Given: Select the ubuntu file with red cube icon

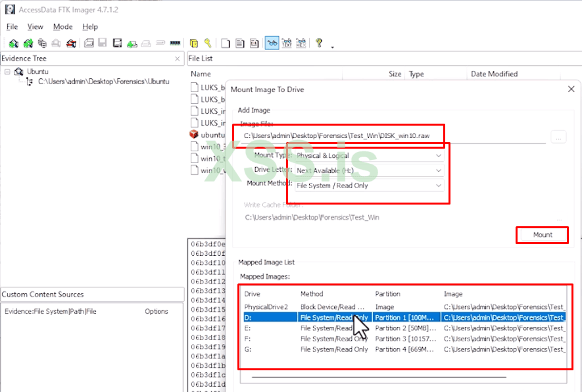Looking at the screenshot, I should [208, 135].
